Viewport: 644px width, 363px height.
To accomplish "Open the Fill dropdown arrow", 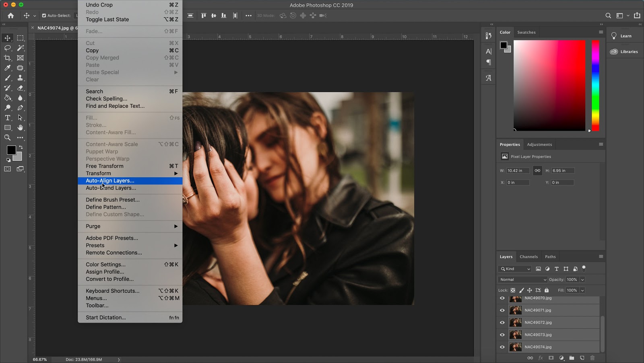I will point(582,290).
